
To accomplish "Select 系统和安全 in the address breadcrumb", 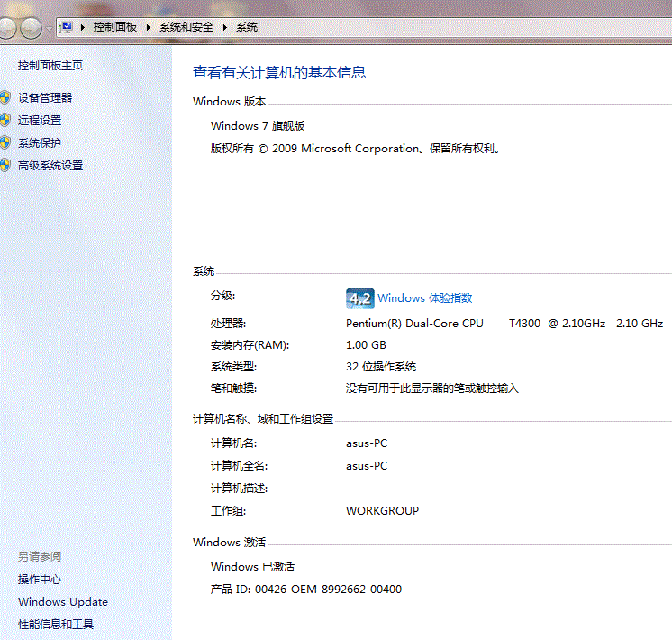I will pyautogui.click(x=186, y=27).
